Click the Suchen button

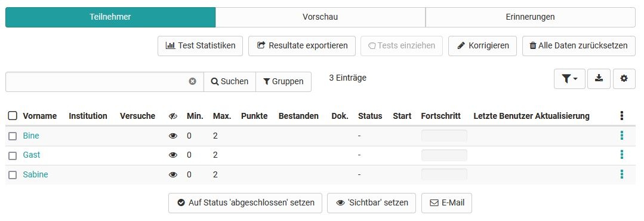coord(230,82)
